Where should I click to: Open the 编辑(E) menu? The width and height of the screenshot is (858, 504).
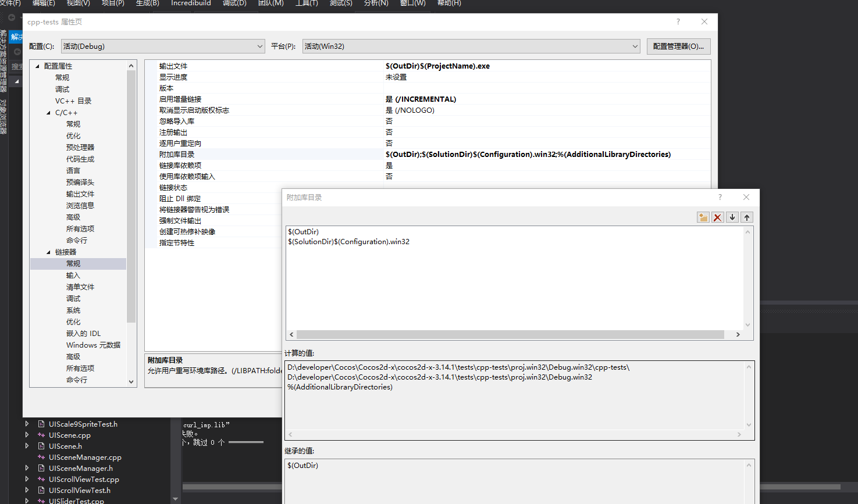pos(44,3)
